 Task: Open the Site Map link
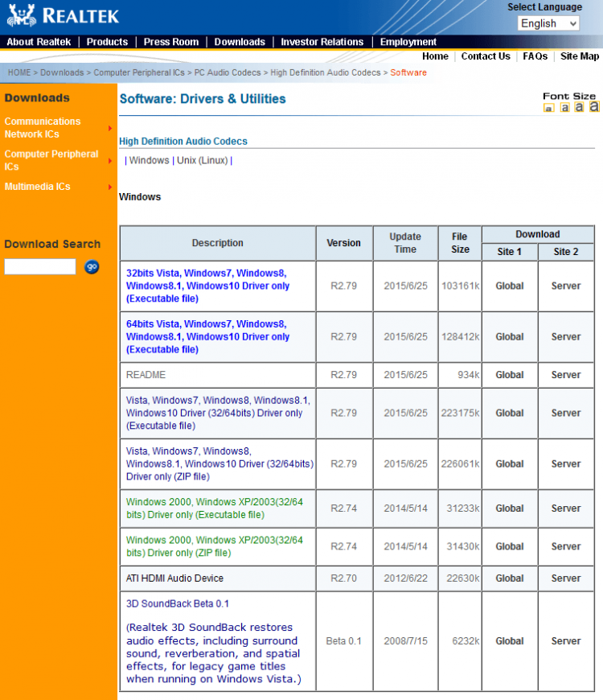[580, 56]
